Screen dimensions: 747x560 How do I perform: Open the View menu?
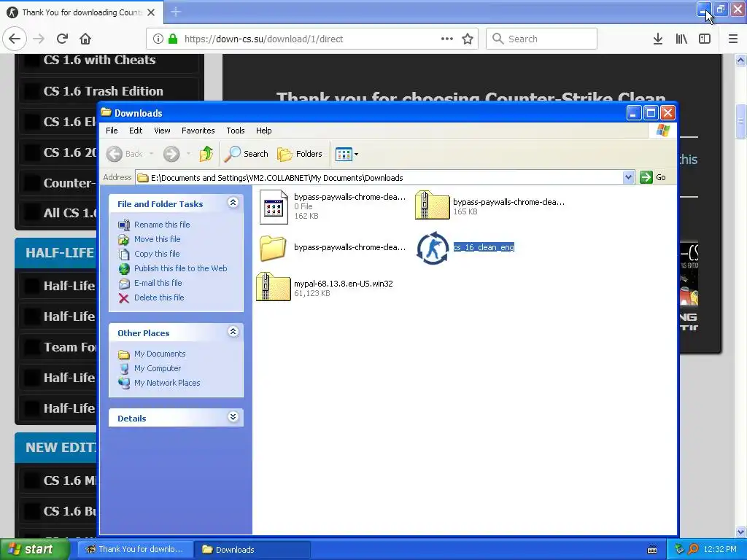click(x=162, y=131)
